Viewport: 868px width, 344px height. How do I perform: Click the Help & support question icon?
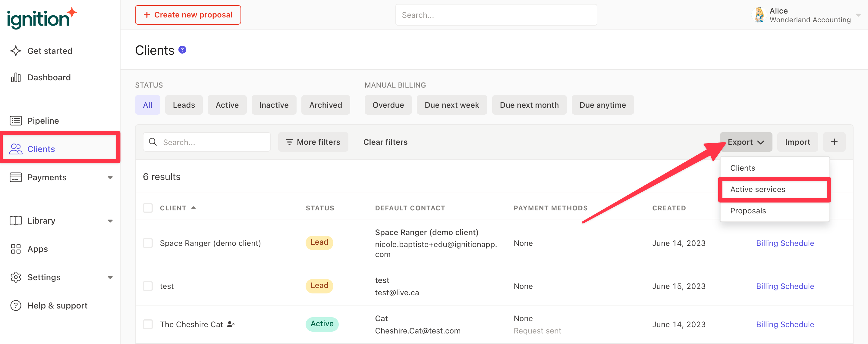tap(15, 305)
